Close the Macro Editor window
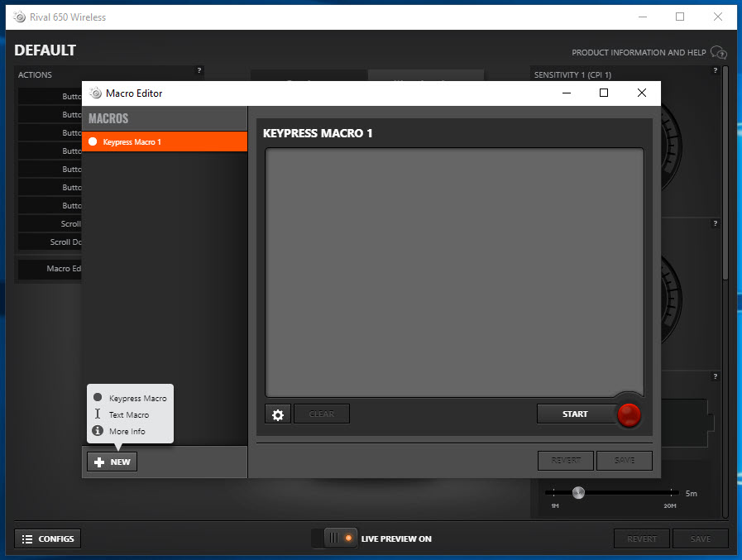The image size is (742, 560). pyautogui.click(x=642, y=93)
